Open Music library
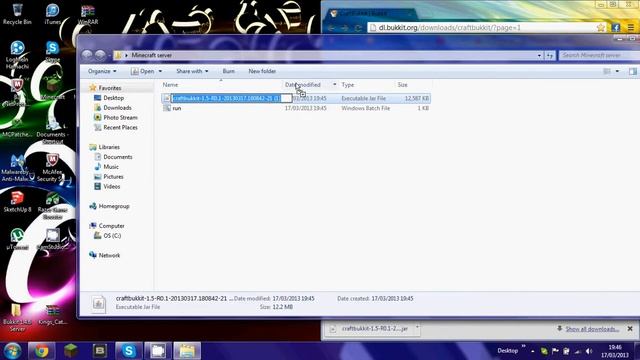This screenshot has width=640, height=360. [x=111, y=167]
